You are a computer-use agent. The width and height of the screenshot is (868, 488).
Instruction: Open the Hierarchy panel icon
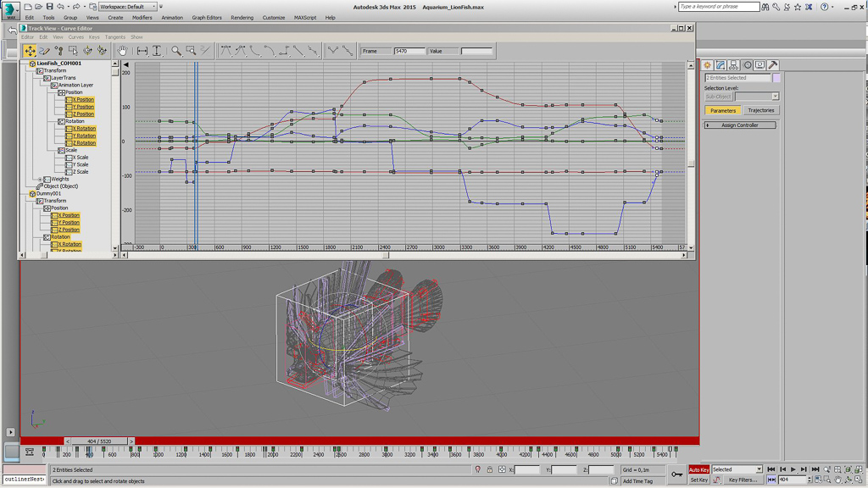coord(734,65)
